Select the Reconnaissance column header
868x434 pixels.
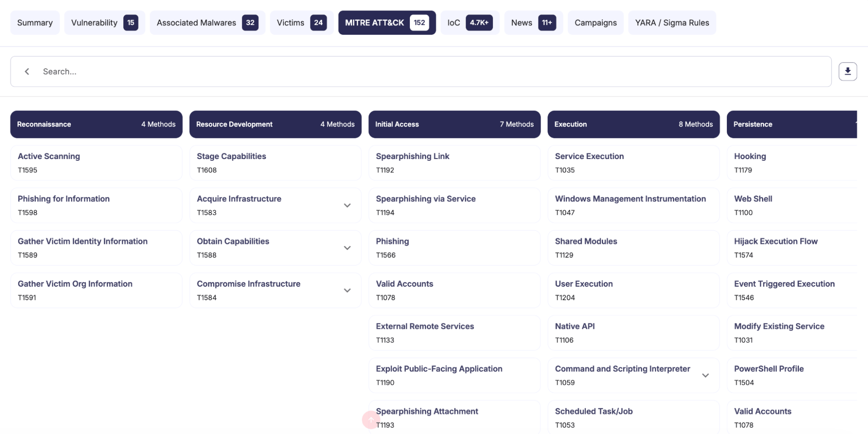[x=96, y=124]
